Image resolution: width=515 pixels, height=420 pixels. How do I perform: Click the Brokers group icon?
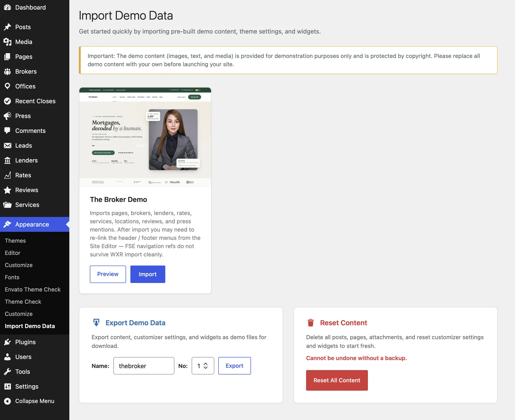[7, 71]
